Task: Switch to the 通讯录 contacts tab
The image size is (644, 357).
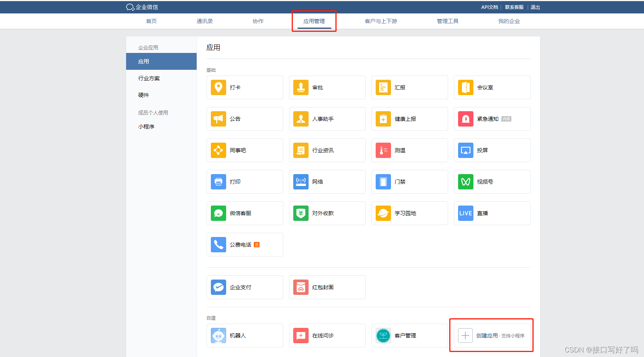Action: 205,21
